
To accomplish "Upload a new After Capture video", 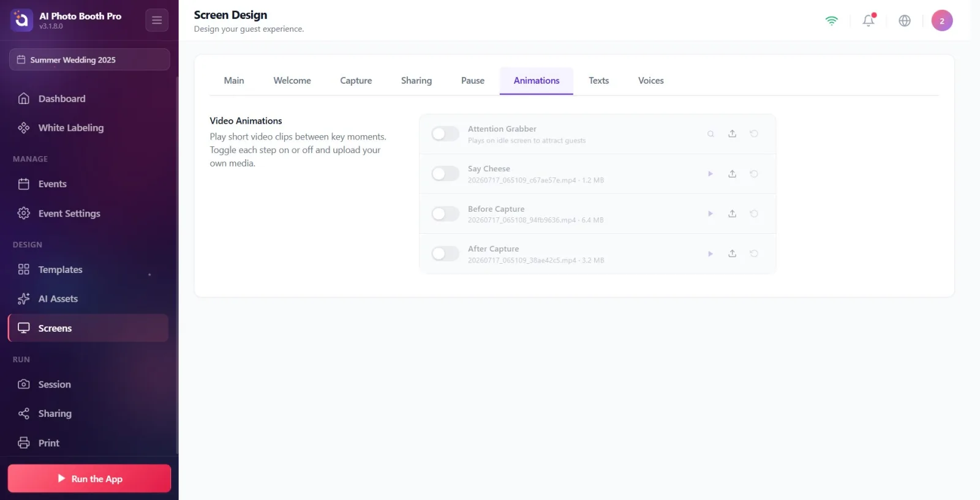I will [732, 253].
